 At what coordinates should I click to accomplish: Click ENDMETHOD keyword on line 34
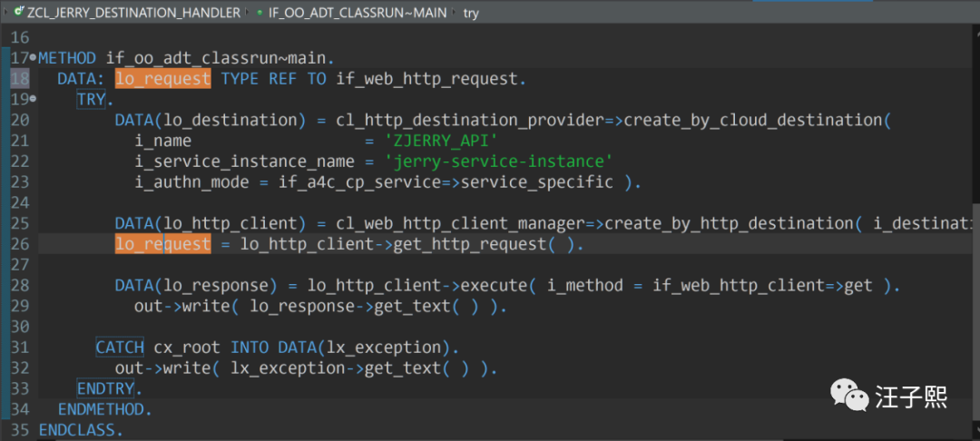click(101, 409)
